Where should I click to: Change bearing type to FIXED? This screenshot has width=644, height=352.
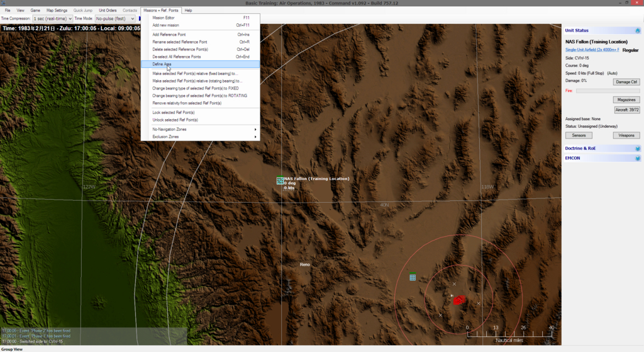pos(201,88)
